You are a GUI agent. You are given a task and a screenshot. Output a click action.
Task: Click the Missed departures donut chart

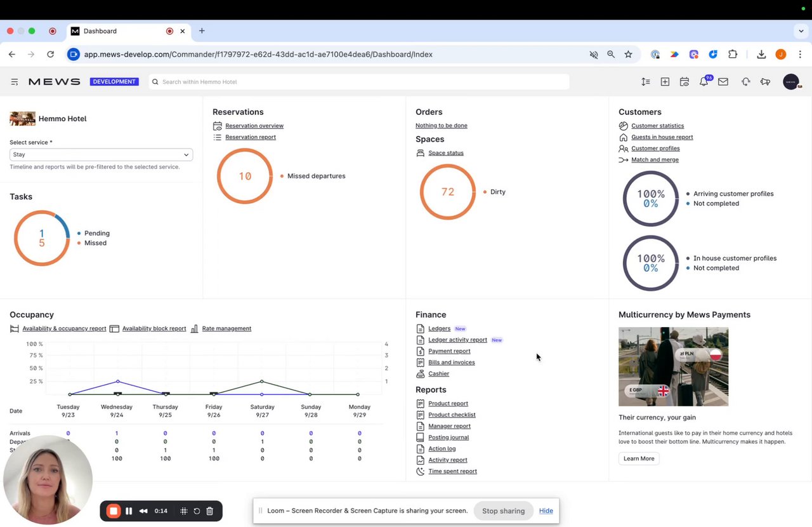245,176
